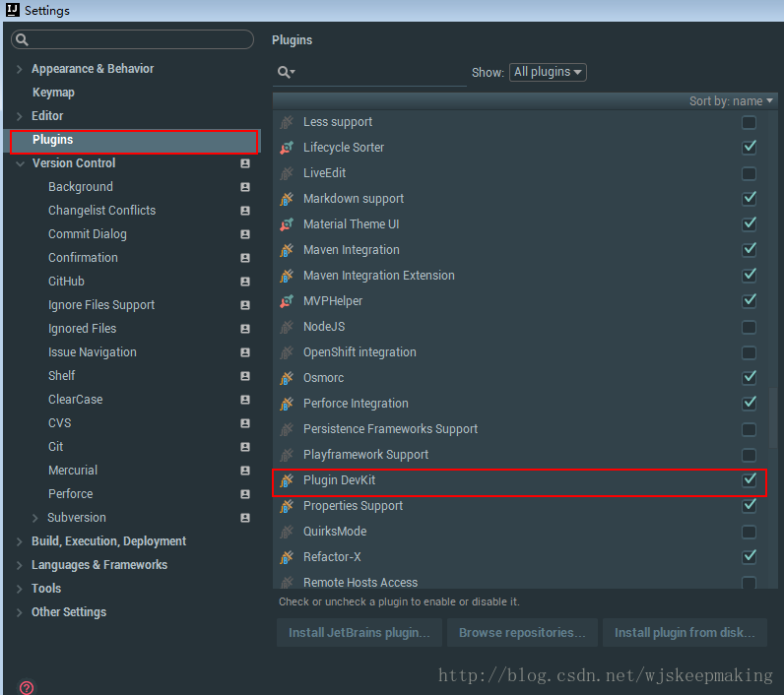Click the Playframework Support plugin icon
Image resolution: width=784 pixels, height=695 pixels.
(x=287, y=455)
